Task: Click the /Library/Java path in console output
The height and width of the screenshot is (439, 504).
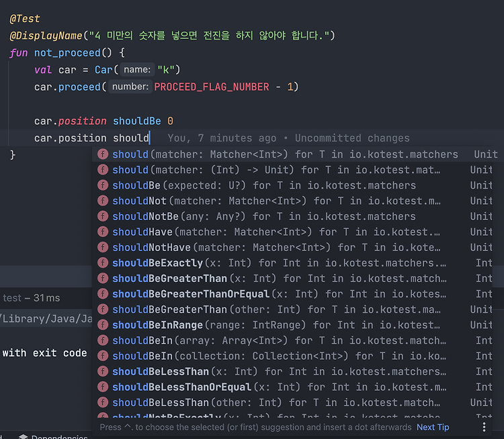Action: (x=46, y=319)
